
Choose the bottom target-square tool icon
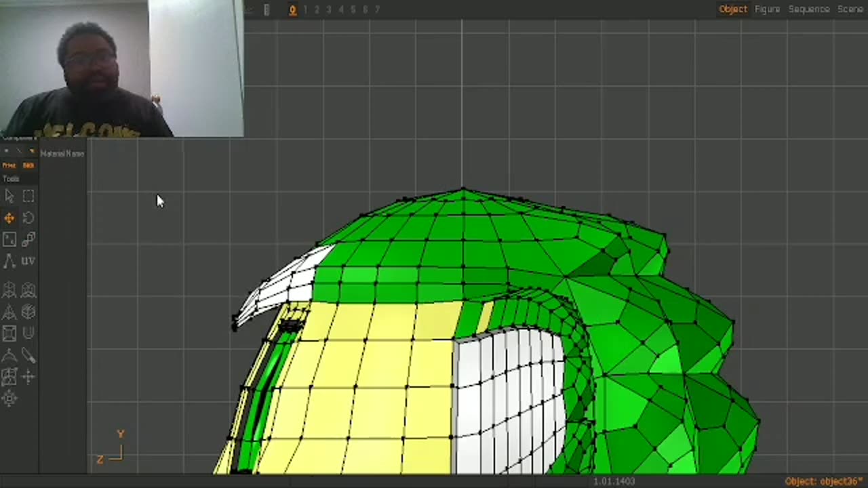pyautogui.click(x=9, y=399)
